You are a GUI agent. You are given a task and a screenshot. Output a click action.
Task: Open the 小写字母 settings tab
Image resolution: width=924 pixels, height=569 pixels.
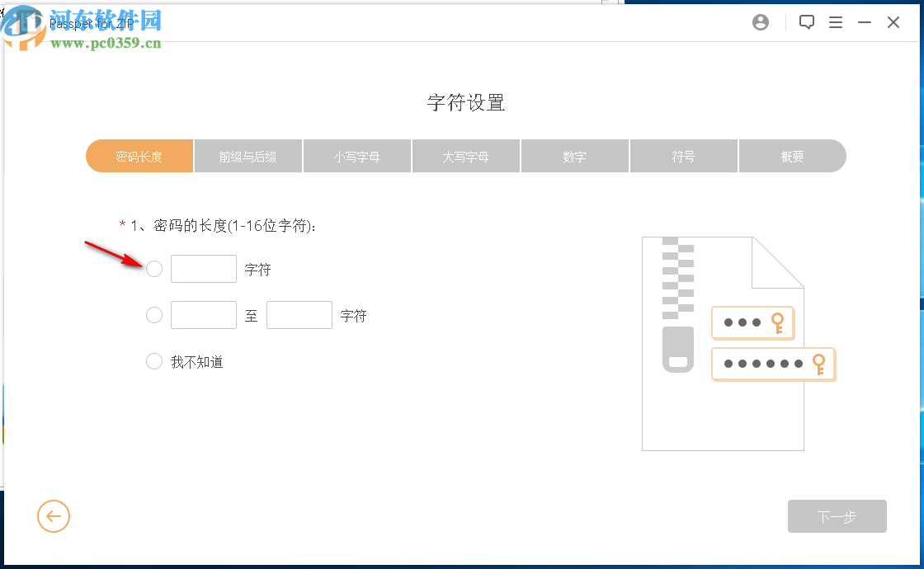(x=356, y=156)
